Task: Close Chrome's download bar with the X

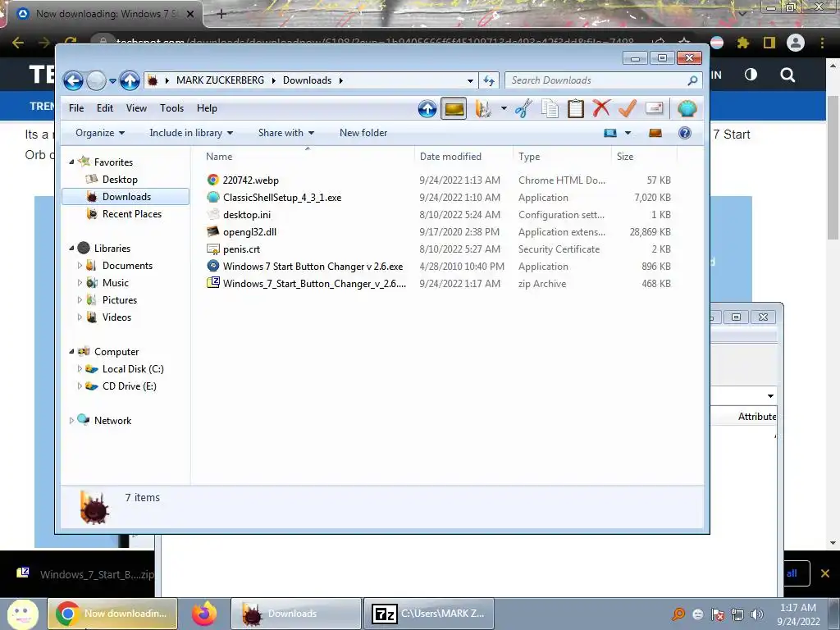Action: click(825, 573)
